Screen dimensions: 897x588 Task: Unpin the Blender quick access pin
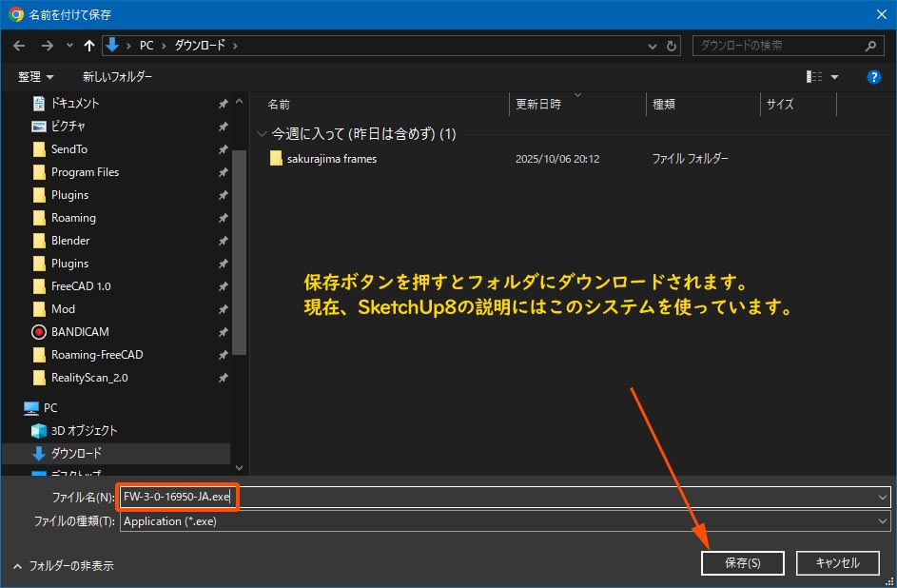tap(223, 241)
